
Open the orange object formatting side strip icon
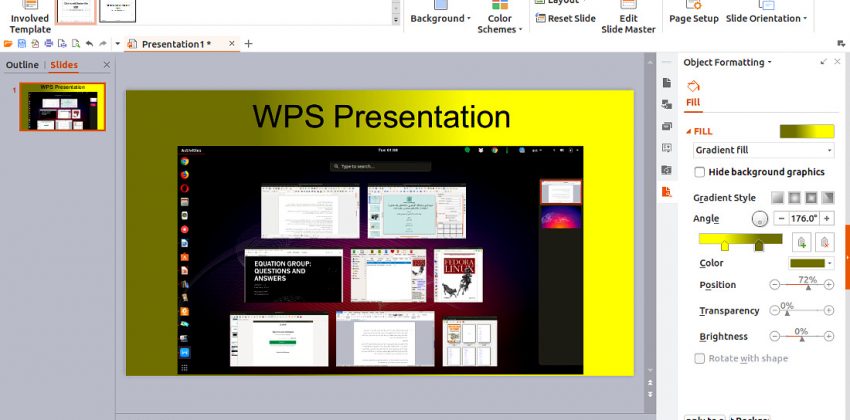coord(667,191)
